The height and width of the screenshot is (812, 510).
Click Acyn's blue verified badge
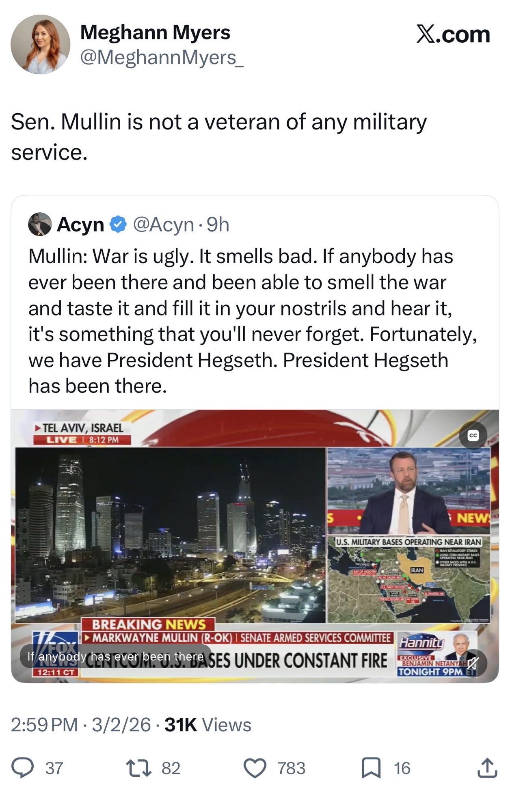[118, 224]
